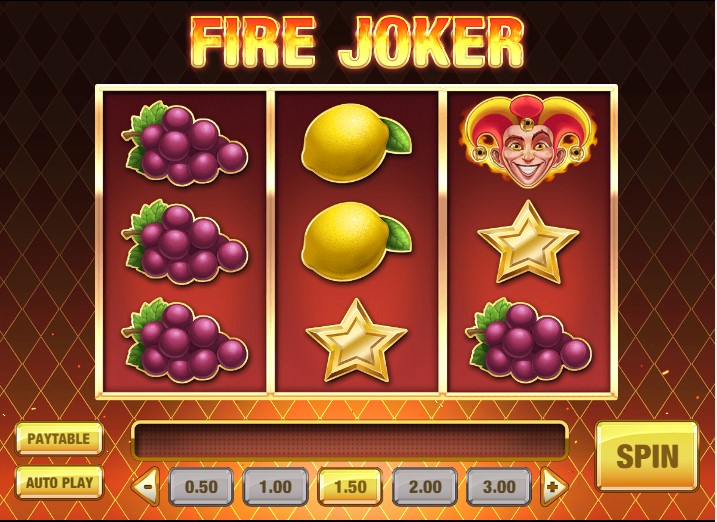This screenshot has width=717, height=522.
Task: Decrease bet with the minus arrow
Action: coord(146,486)
